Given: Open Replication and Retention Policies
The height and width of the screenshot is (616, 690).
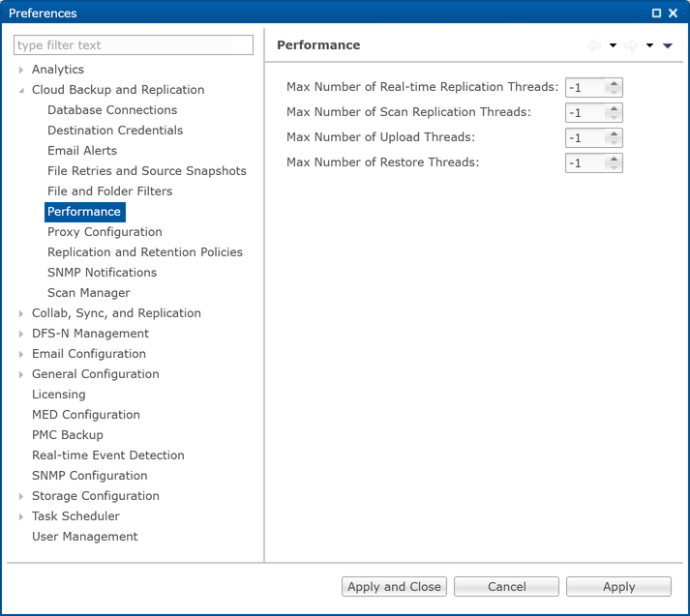Looking at the screenshot, I should coord(145,252).
